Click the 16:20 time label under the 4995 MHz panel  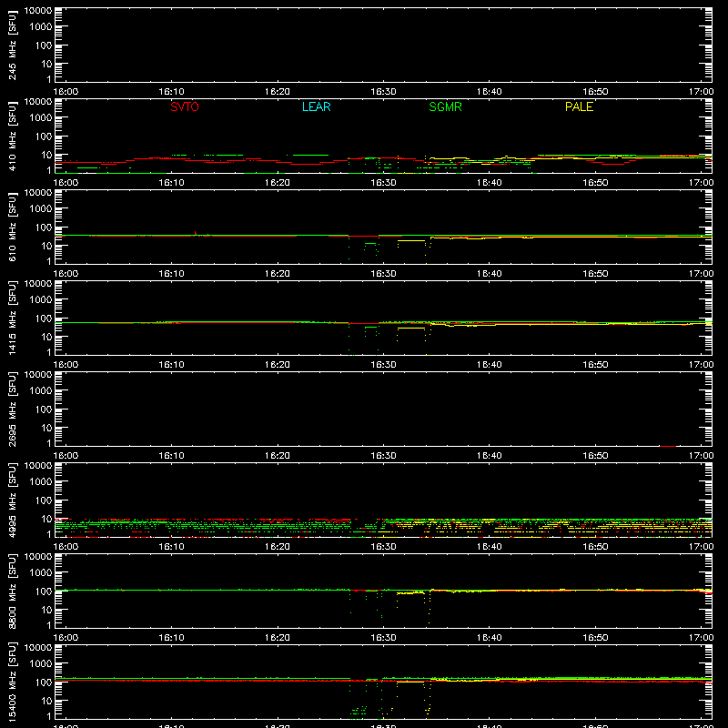click(x=278, y=547)
